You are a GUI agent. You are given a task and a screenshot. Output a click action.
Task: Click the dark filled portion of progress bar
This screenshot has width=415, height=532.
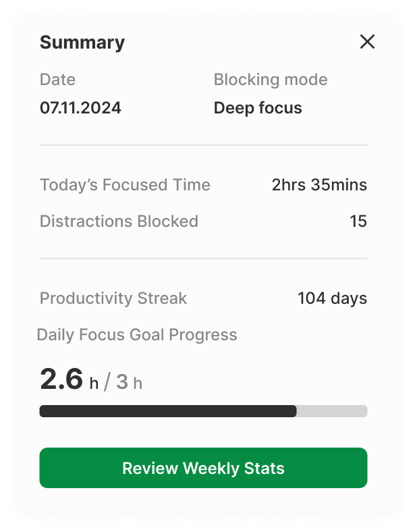pos(168,411)
